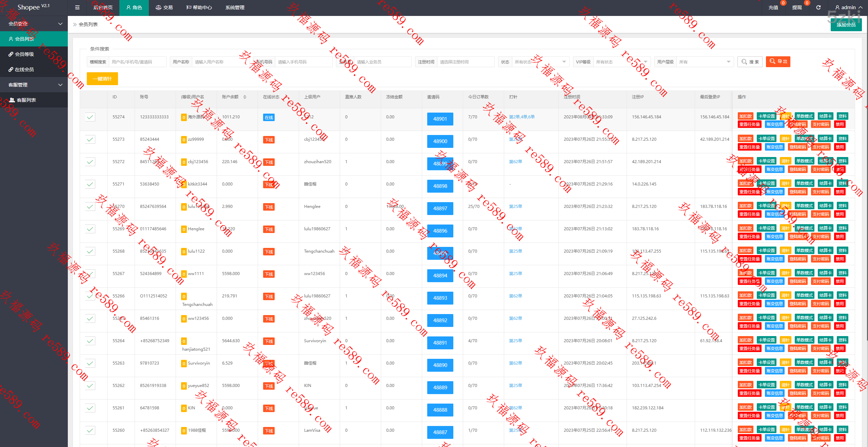Open 在线会员 from the sidebar link icon
Viewport: 868px width, 447px height.
pyautogui.click(x=11, y=70)
